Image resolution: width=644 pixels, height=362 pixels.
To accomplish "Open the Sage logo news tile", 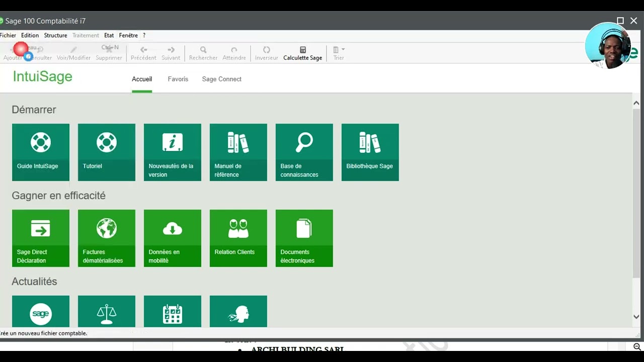I will (x=41, y=312).
